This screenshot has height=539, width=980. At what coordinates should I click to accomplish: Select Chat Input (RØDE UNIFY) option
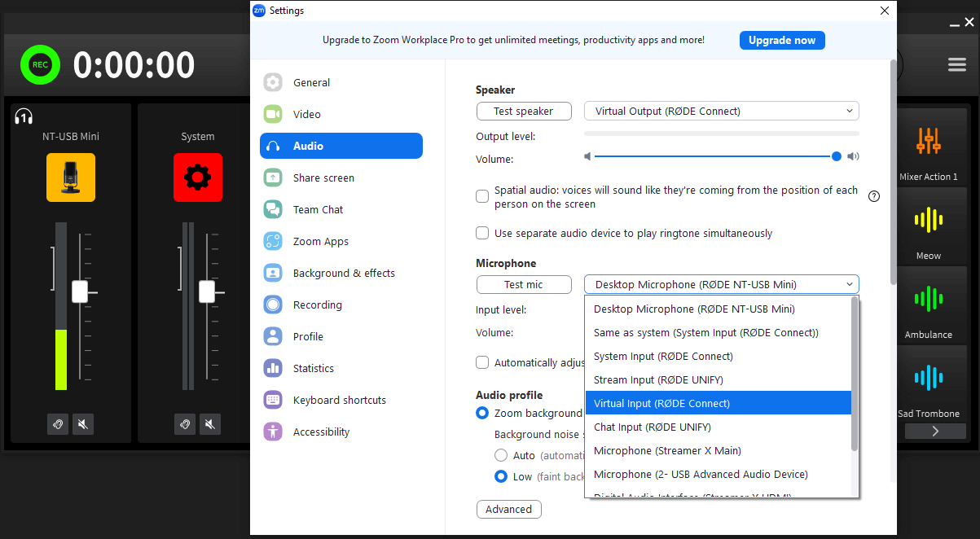click(718, 427)
